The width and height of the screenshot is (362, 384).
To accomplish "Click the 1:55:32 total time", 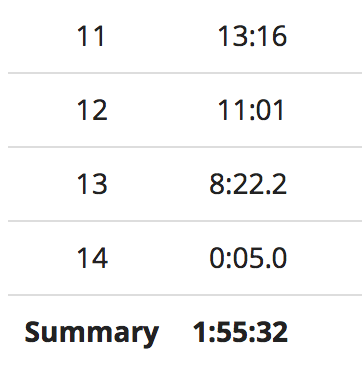I will 240,332.
